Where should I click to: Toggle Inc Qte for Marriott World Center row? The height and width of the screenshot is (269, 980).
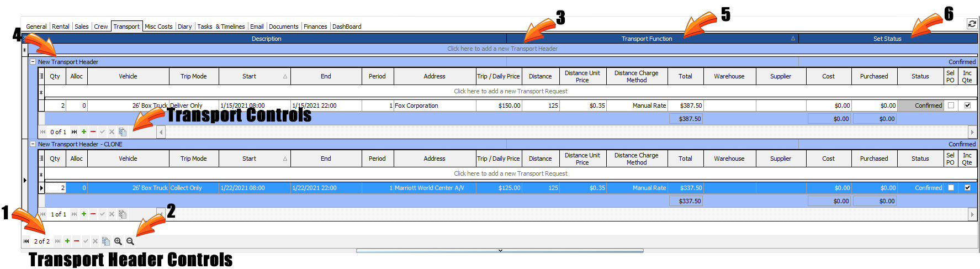967,188
